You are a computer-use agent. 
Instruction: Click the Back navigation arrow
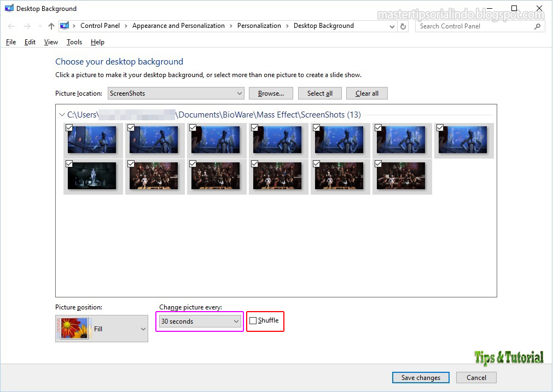11,26
